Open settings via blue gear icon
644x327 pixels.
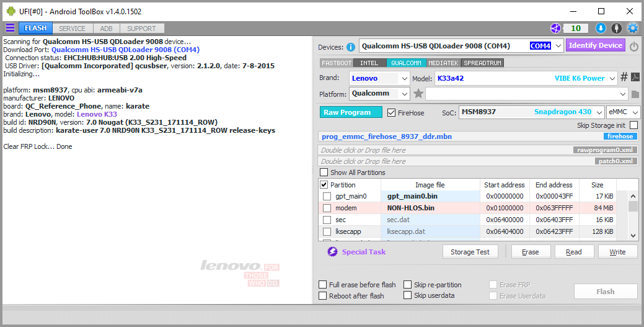(x=632, y=28)
